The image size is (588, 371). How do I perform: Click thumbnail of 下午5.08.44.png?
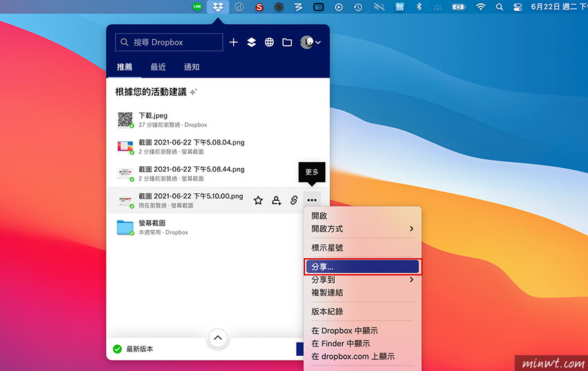pos(125,174)
